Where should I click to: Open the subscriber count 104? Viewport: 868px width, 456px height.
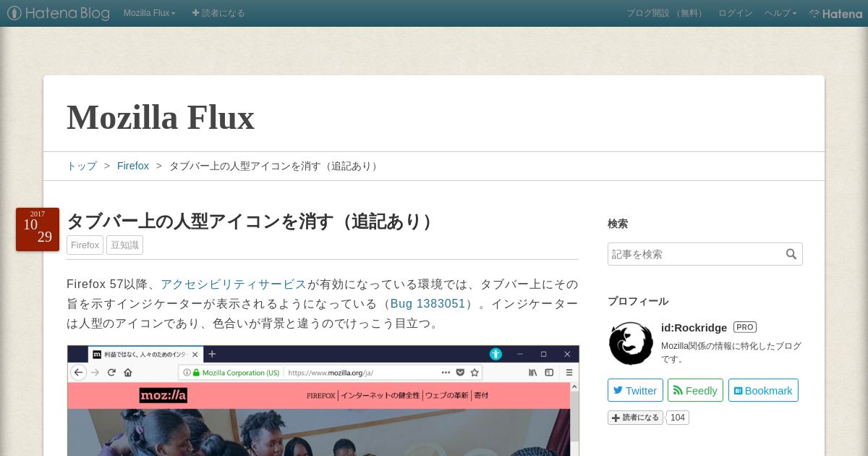[x=677, y=418]
